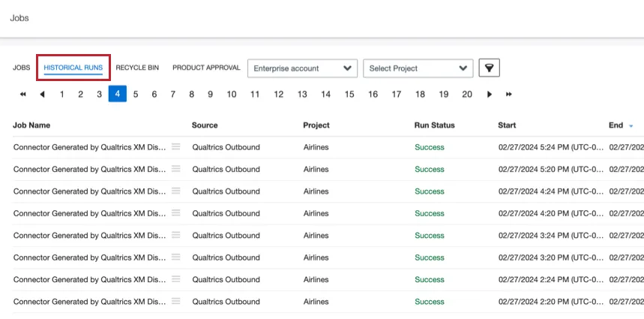Open hamburger menu on last job row
Image resolution: width=644 pixels, height=319 pixels.
coord(176,301)
